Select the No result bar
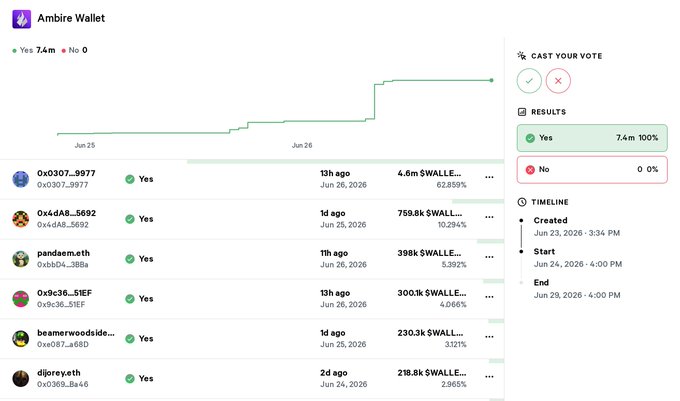Image resolution: width=680 pixels, height=401 pixels. click(592, 170)
